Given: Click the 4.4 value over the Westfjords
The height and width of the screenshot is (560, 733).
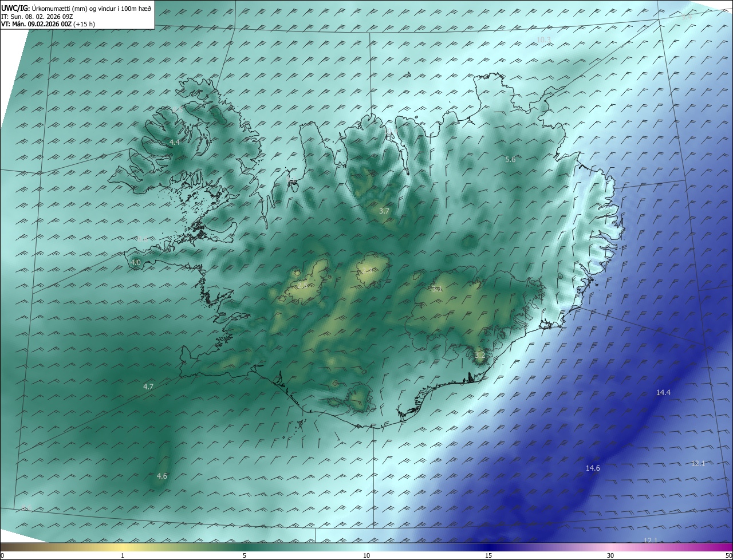Looking at the screenshot, I should (x=174, y=142).
